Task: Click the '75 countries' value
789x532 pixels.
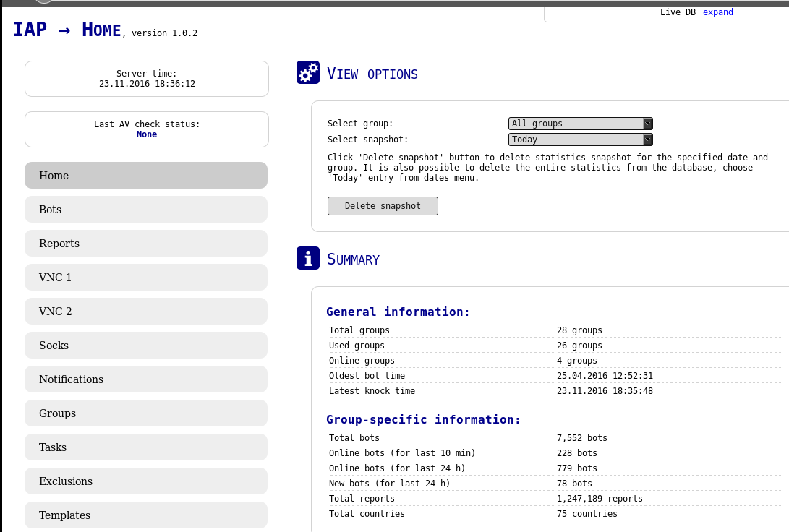Action: 587,513
